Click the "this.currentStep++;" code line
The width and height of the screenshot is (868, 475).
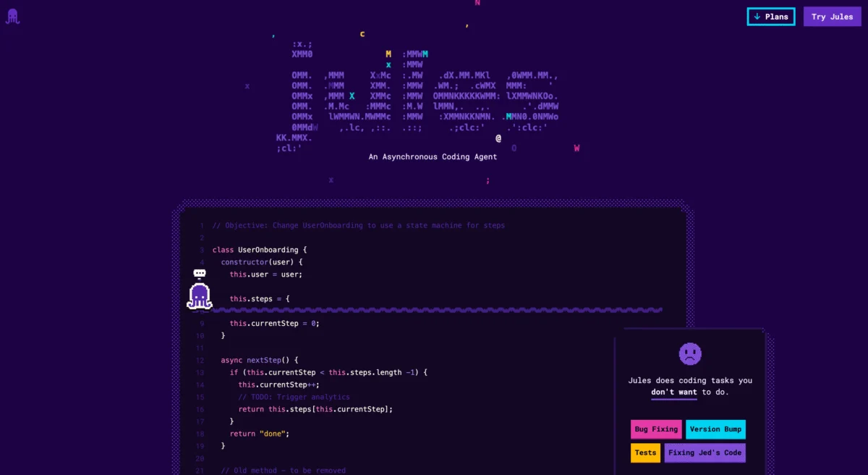[278, 384]
